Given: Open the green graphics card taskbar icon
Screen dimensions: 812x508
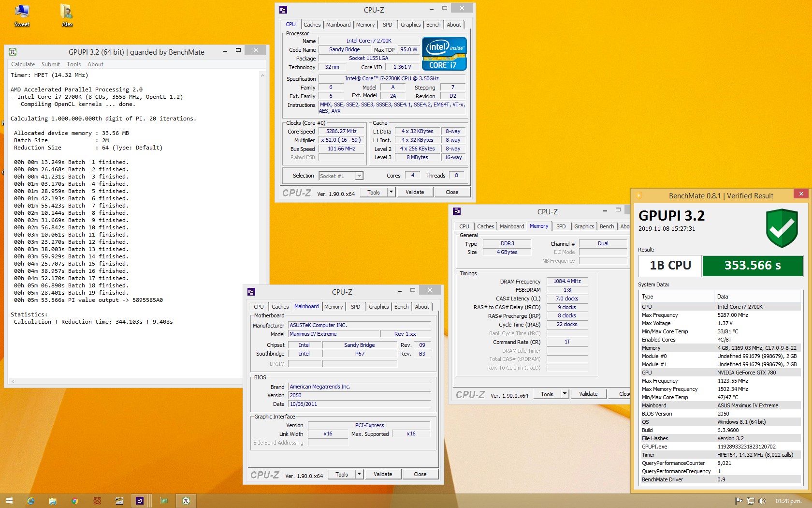Looking at the screenshot, I should [164, 501].
